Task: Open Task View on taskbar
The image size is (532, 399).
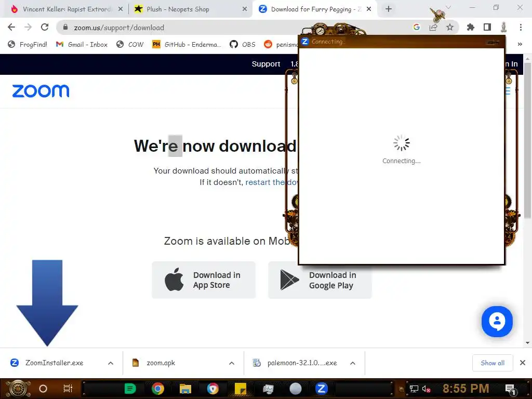Action: (68, 389)
